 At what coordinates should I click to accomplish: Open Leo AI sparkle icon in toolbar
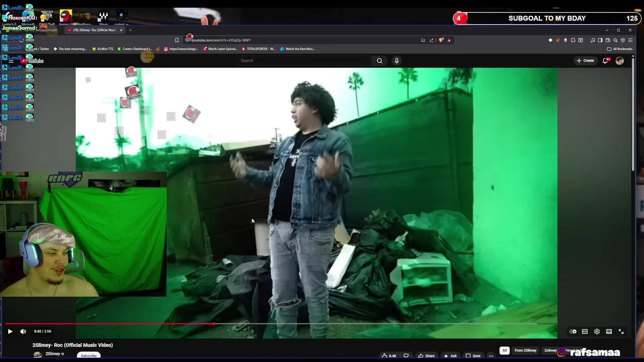[x=615, y=40]
